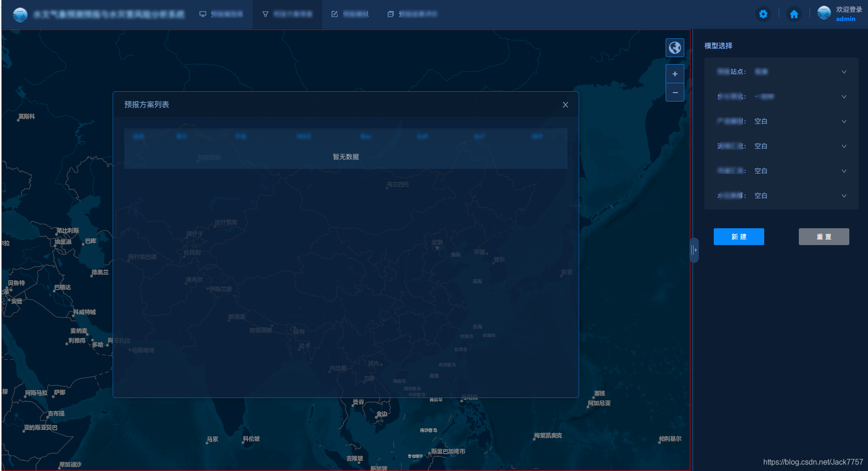
Task: Click the admin user avatar
Action: click(x=824, y=13)
